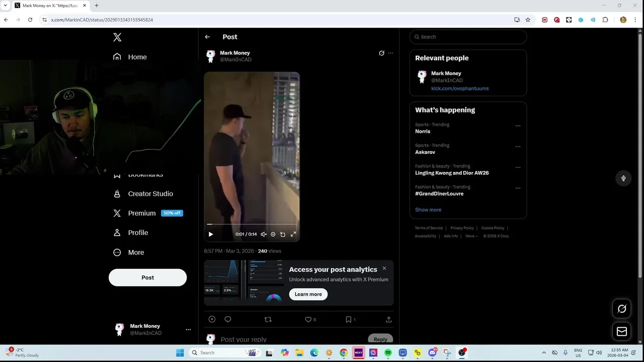Click the install app icon in the address bar

517,20
